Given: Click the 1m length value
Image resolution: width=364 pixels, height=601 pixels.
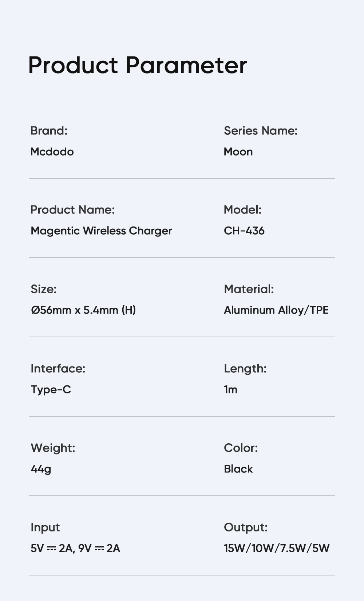Looking at the screenshot, I should point(230,389).
